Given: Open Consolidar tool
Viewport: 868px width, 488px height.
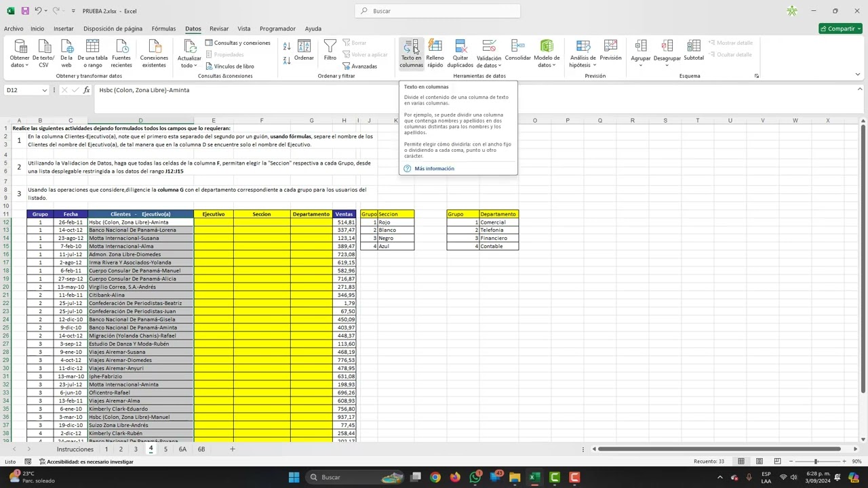Looking at the screenshot, I should [x=518, y=51].
